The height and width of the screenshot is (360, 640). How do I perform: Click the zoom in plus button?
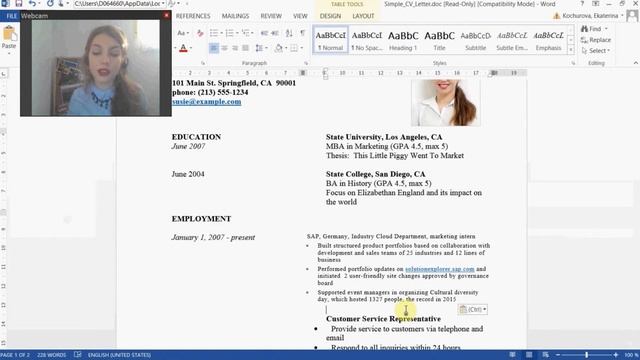pyautogui.click(x=616, y=355)
